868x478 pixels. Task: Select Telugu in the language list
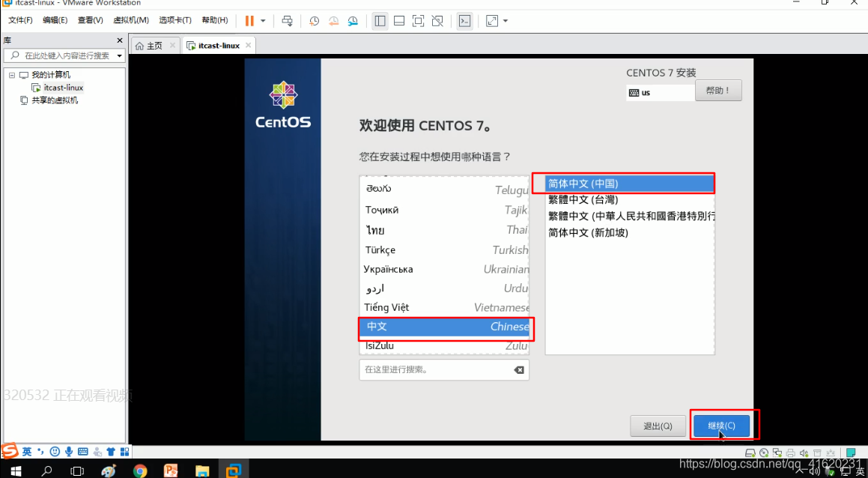pyautogui.click(x=444, y=190)
